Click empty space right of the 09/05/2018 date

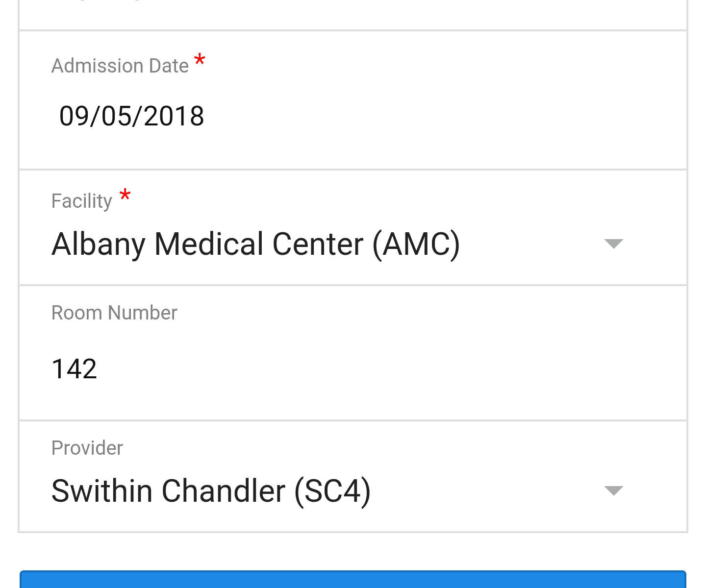tap(417, 117)
